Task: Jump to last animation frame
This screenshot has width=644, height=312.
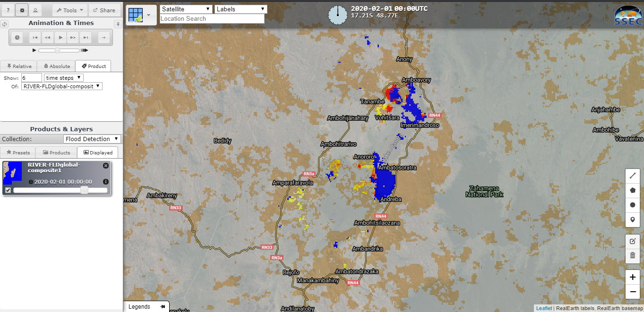Action: click(x=86, y=37)
